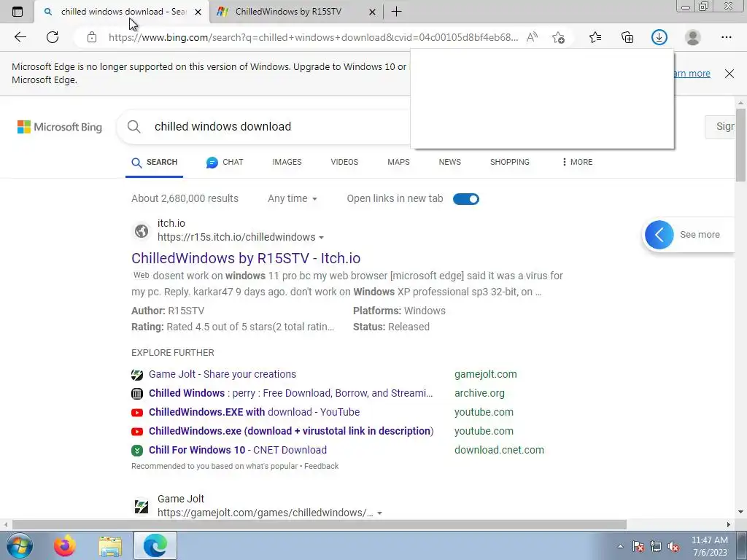This screenshot has height=560, width=747.
Task: Switch to the IMAGES tab
Action: pyautogui.click(x=287, y=162)
